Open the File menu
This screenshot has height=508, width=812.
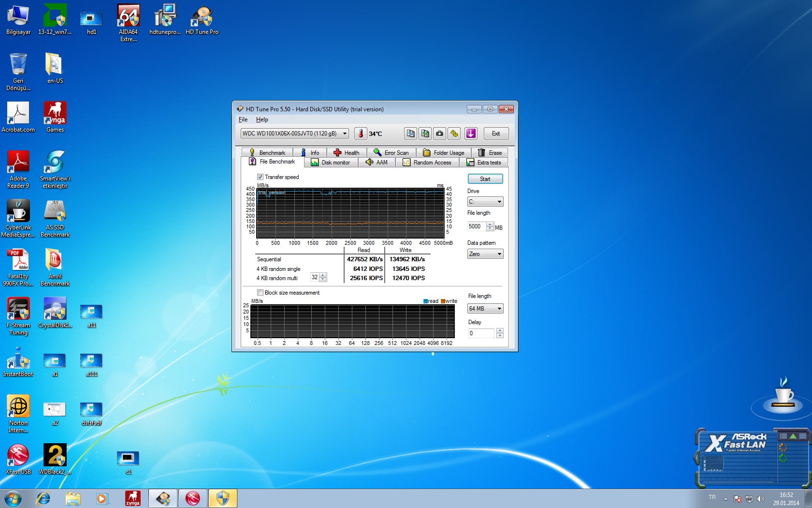[243, 120]
